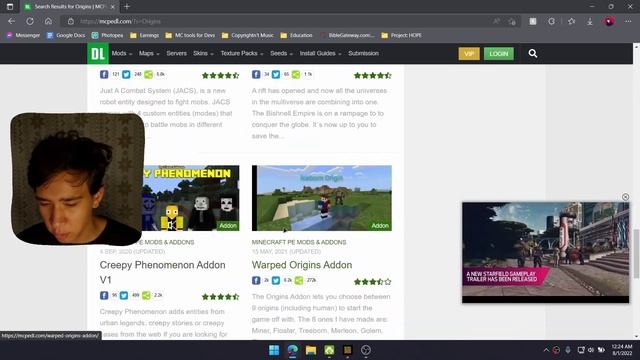Screen dimensions: 640x360
Task: Open the Submission menu item
Action: click(363, 53)
